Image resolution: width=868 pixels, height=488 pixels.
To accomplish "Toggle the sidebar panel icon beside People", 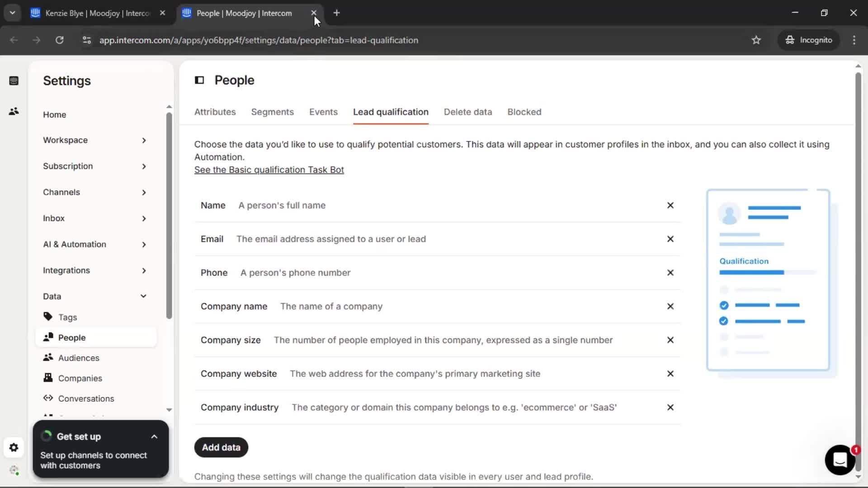I will [199, 80].
